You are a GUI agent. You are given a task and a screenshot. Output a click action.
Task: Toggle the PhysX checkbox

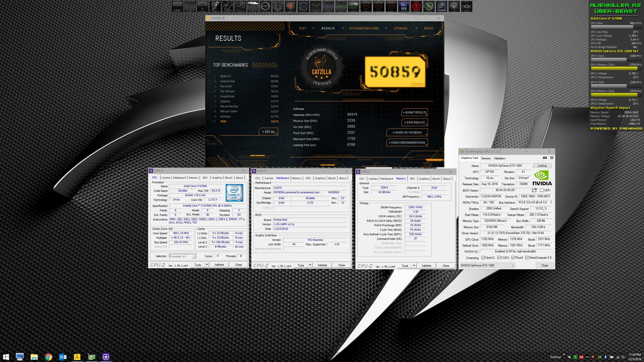pos(513,258)
